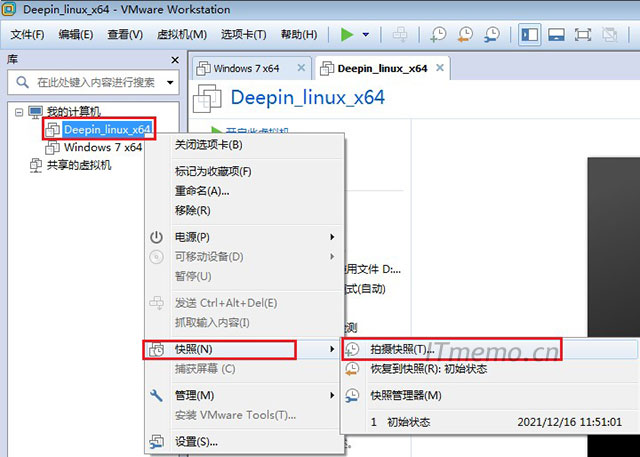Screen dimensions: 640x457
Task: Expand the 可移动设备(D) submenu
Action: [x=244, y=257]
